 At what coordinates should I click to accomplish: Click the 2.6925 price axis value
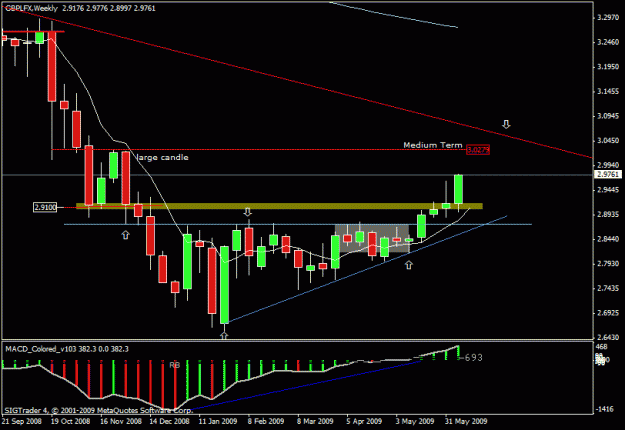tap(608, 313)
